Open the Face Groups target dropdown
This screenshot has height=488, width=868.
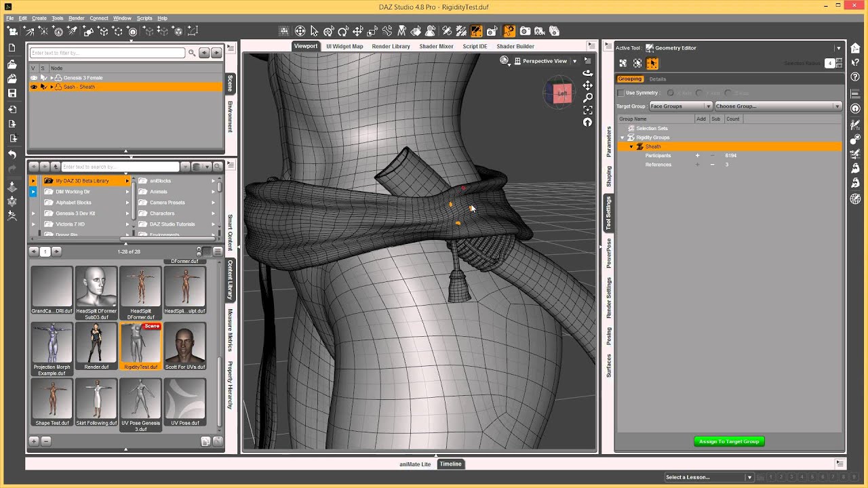(680, 106)
